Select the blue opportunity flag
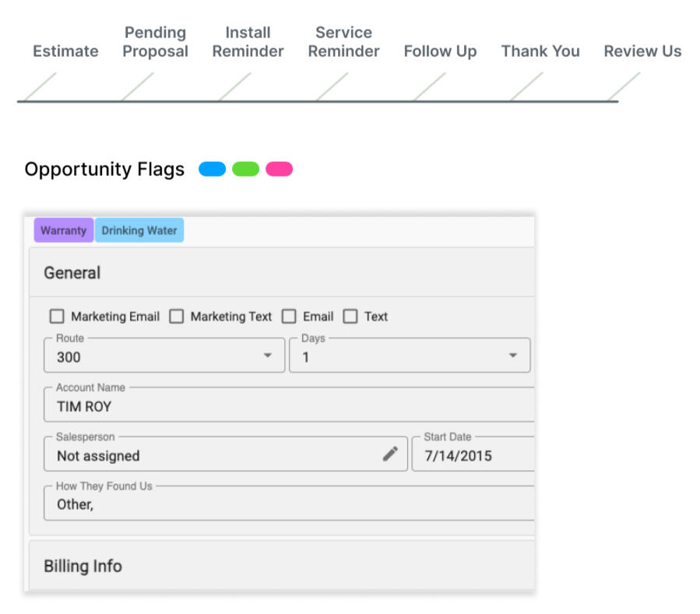This screenshot has height=614, width=700. tap(212, 170)
